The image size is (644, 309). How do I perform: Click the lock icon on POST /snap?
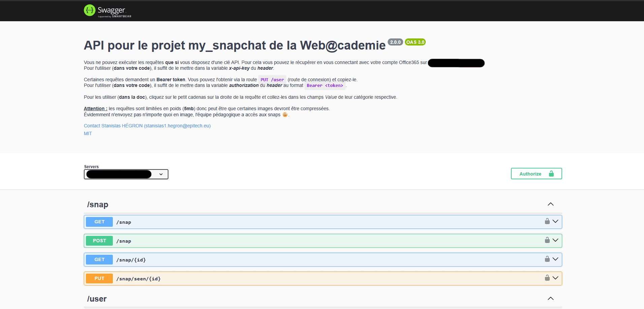pyautogui.click(x=547, y=240)
